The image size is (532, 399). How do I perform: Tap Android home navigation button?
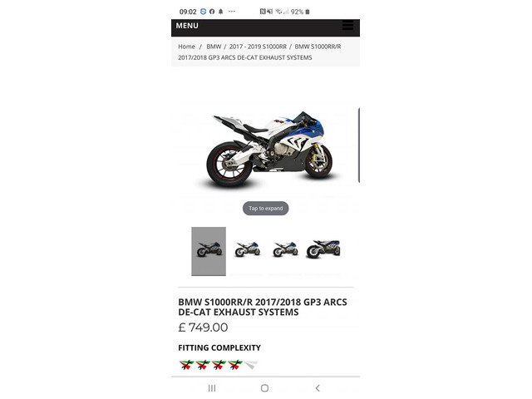point(265,388)
